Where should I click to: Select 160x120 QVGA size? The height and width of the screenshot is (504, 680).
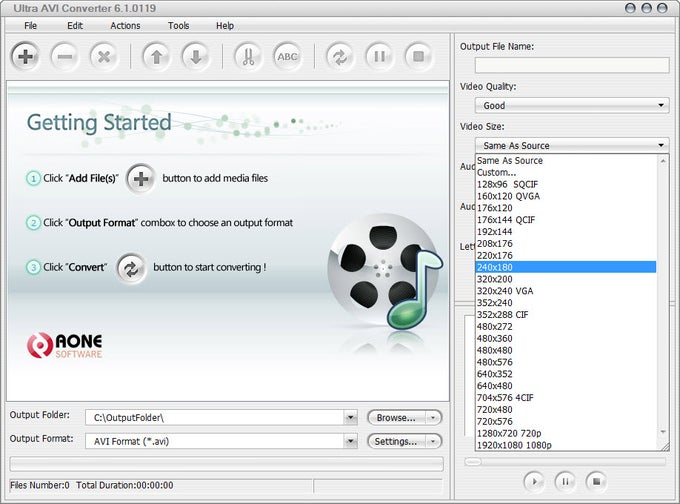566,196
